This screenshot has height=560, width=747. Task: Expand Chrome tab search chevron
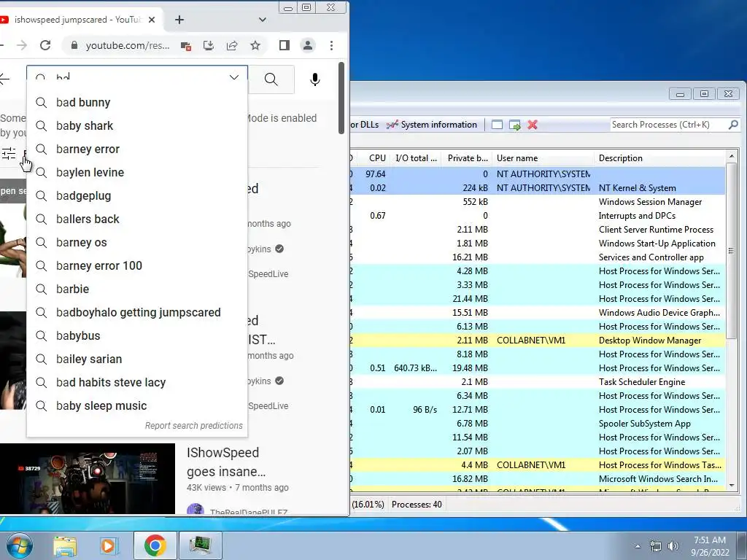[262, 20]
